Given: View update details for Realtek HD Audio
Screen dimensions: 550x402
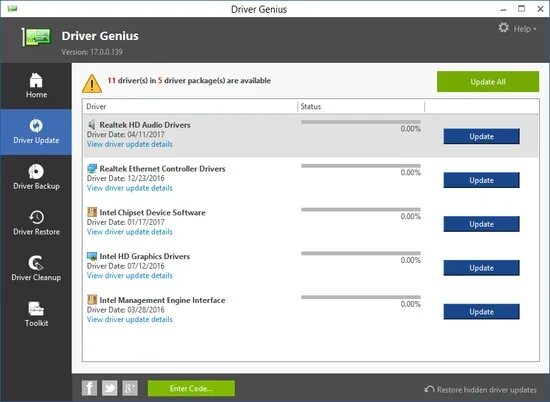Looking at the screenshot, I should [x=130, y=144].
